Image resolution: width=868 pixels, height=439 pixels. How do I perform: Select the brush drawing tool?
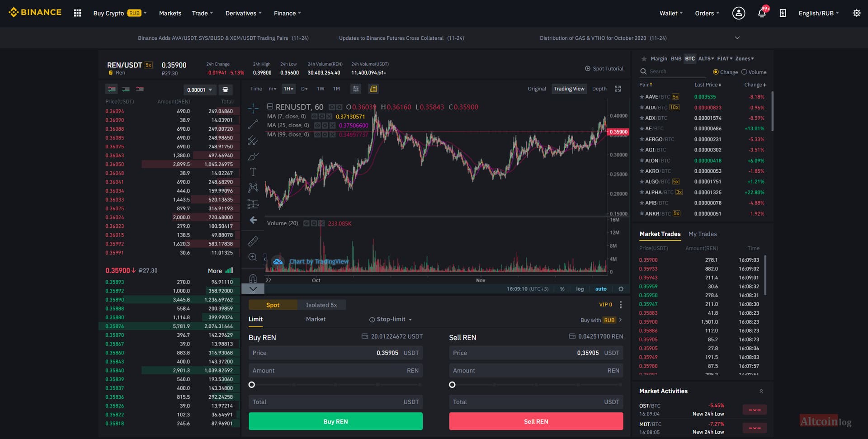coord(253,156)
